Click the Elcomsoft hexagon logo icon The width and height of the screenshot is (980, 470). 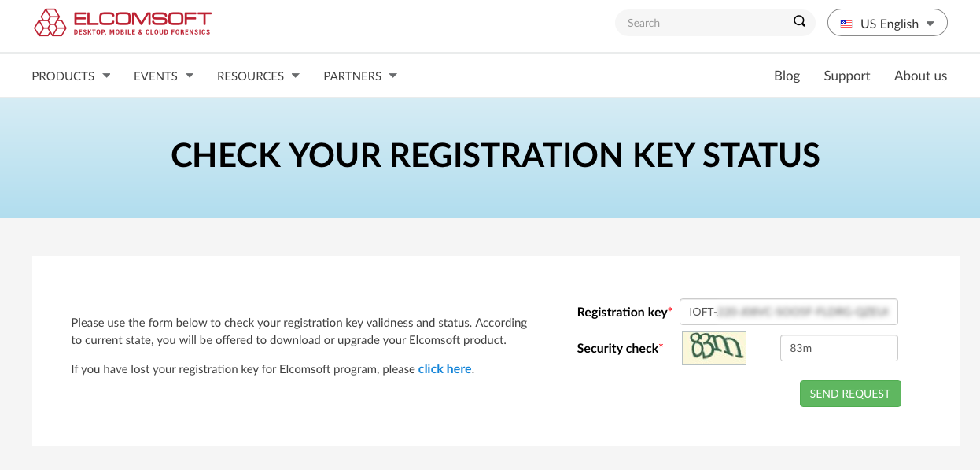click(x=50, y=23)
